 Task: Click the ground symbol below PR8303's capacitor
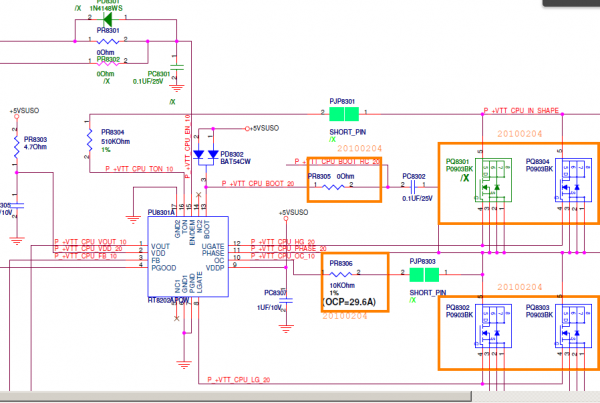pyautogui.click(x=16, y=241)
